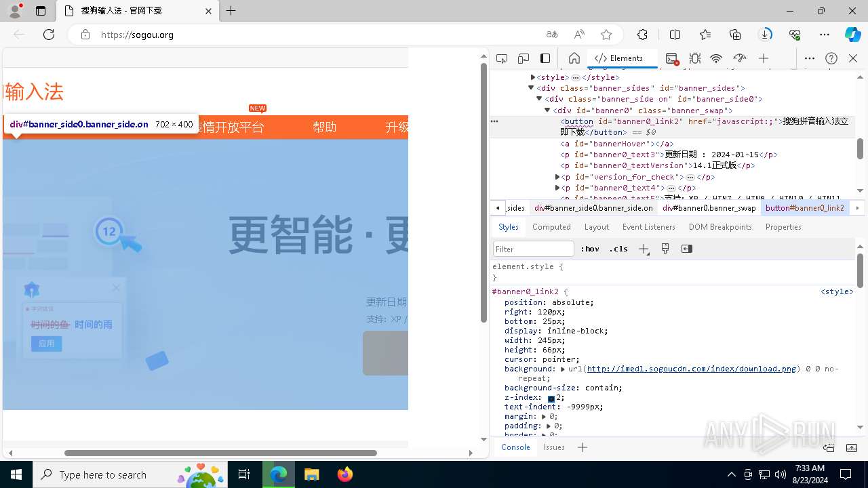Add a tool to the drawer
868x488 pixels.
point(582,447)
